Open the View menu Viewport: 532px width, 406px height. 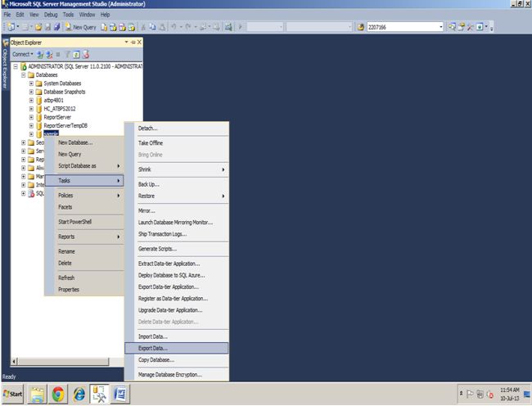pyautogui.click(x=34, y=15)
